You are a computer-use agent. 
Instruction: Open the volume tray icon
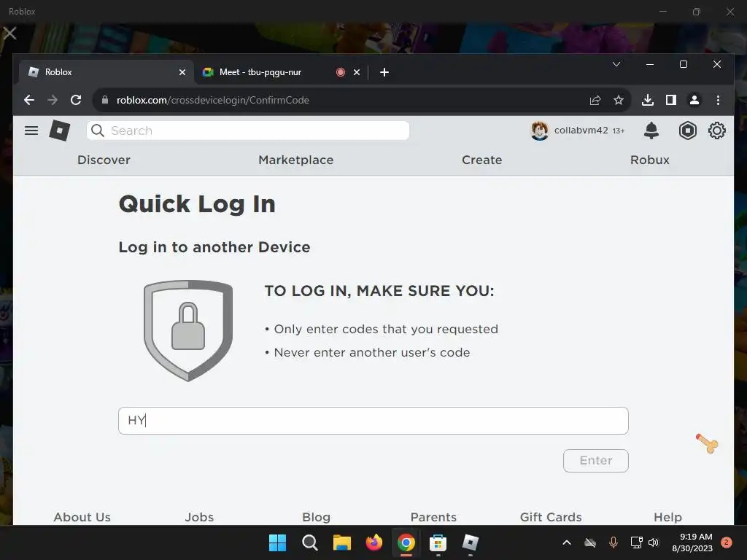(x=654, y=542)
